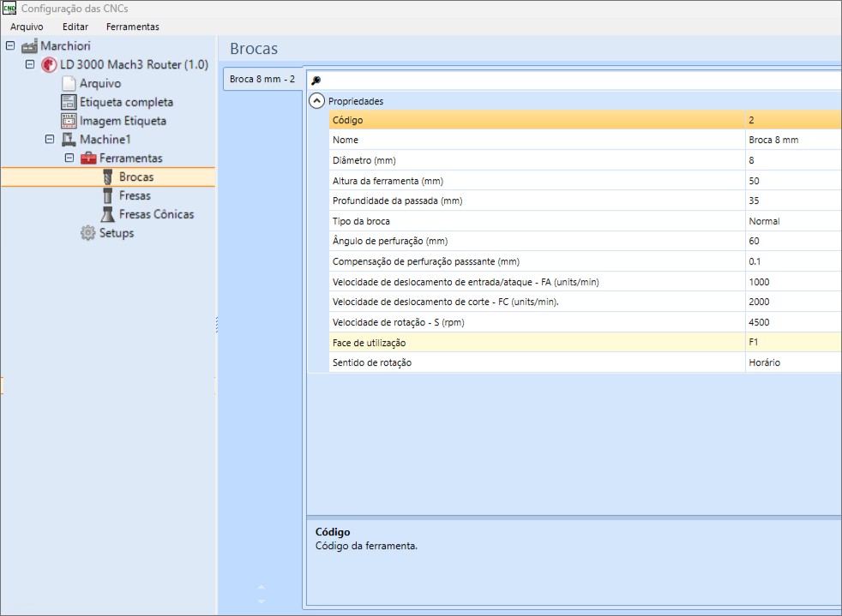Collapse the Propriedades section chevron
Screen dimensions: 842x616
point(317,100)
